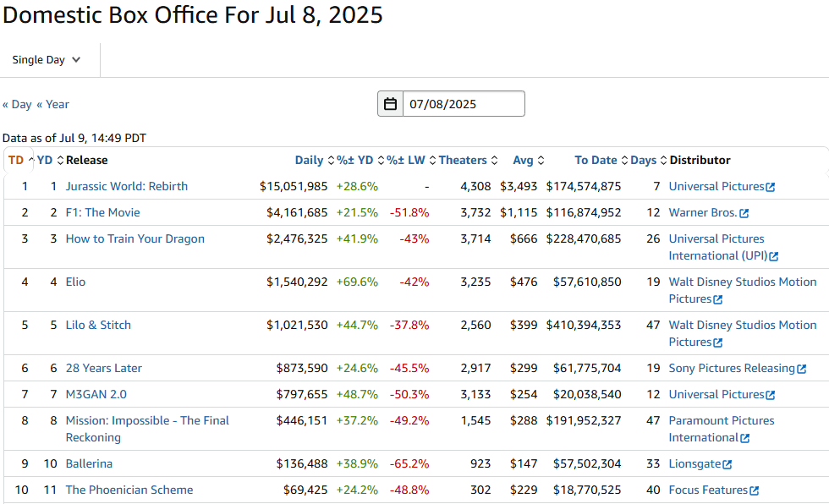Open external link icon beside International (UPI)

click(774, 257)
